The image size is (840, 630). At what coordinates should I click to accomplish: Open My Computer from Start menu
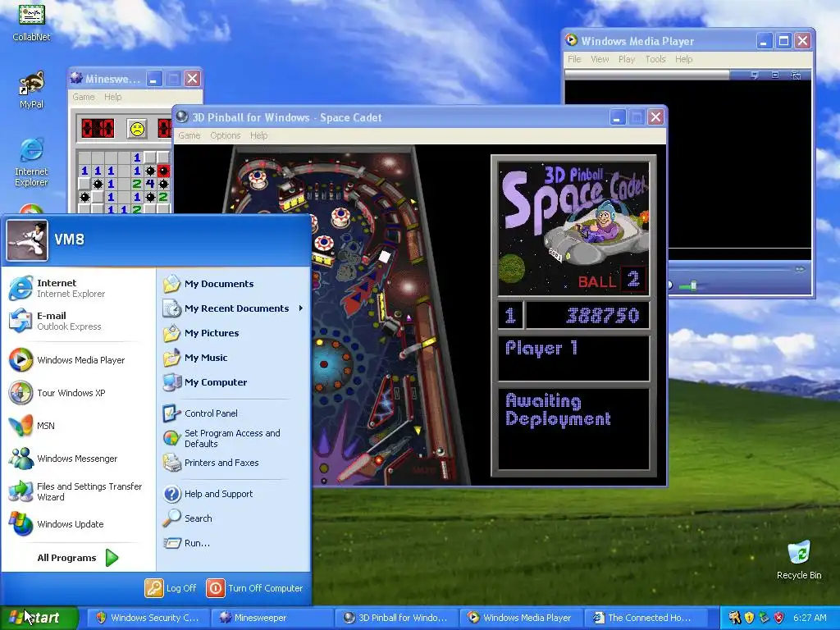click(234, 382)
